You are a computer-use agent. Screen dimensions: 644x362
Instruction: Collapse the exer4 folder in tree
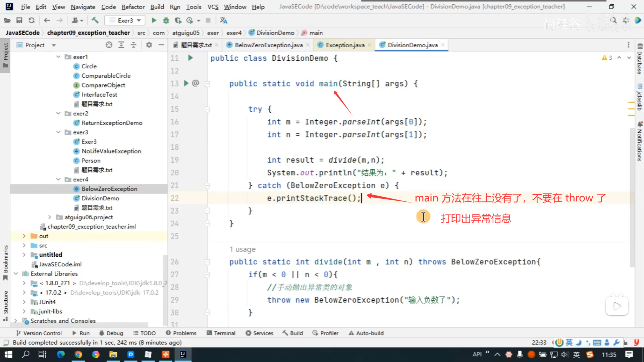[58, 179]
